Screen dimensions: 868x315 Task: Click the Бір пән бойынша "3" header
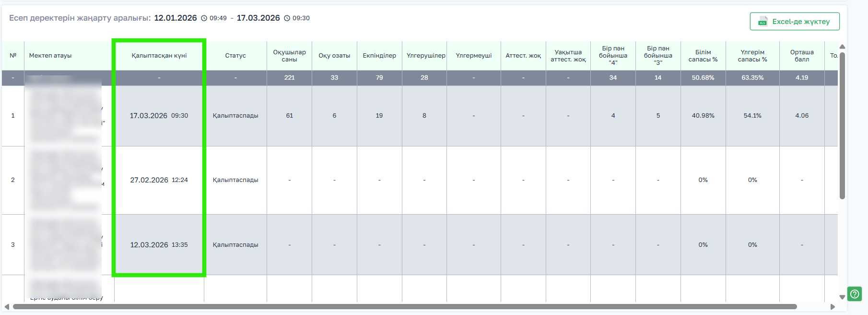pos(658,56)
